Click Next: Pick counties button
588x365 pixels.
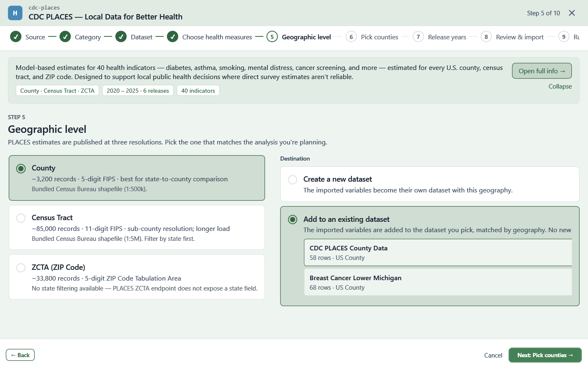pyautogui.click(x=545, y=355)
